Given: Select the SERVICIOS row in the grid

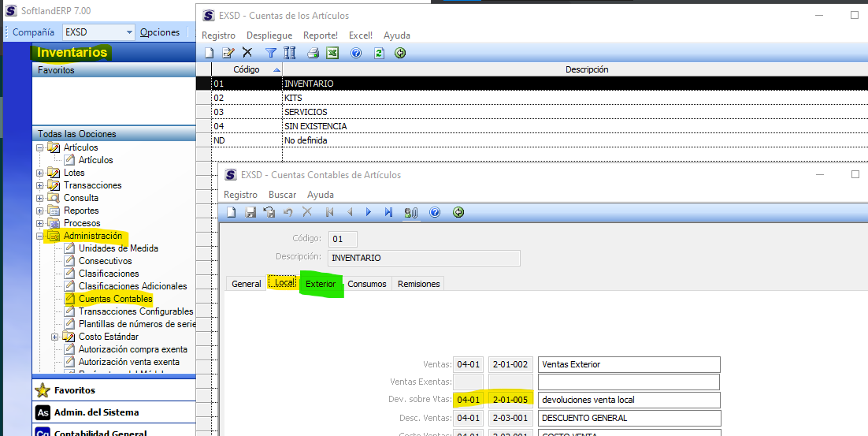Looking at the screenshot, I should (x=532, y=112).
